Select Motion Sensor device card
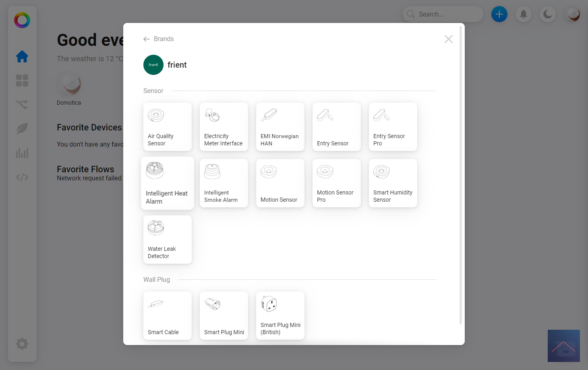This screenshot has width=588, height=370. pyautogui.click(x=280, y=183)
